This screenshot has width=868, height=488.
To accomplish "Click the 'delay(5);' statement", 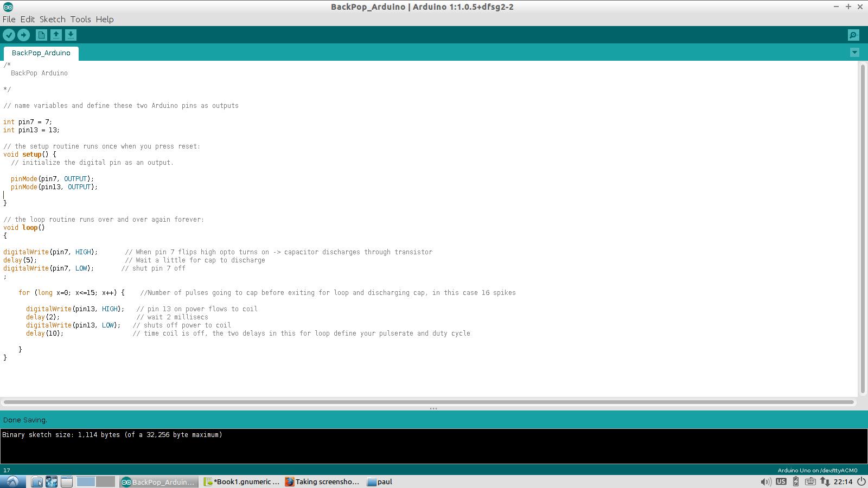I will pyautogui.click(x=20, y=260).
